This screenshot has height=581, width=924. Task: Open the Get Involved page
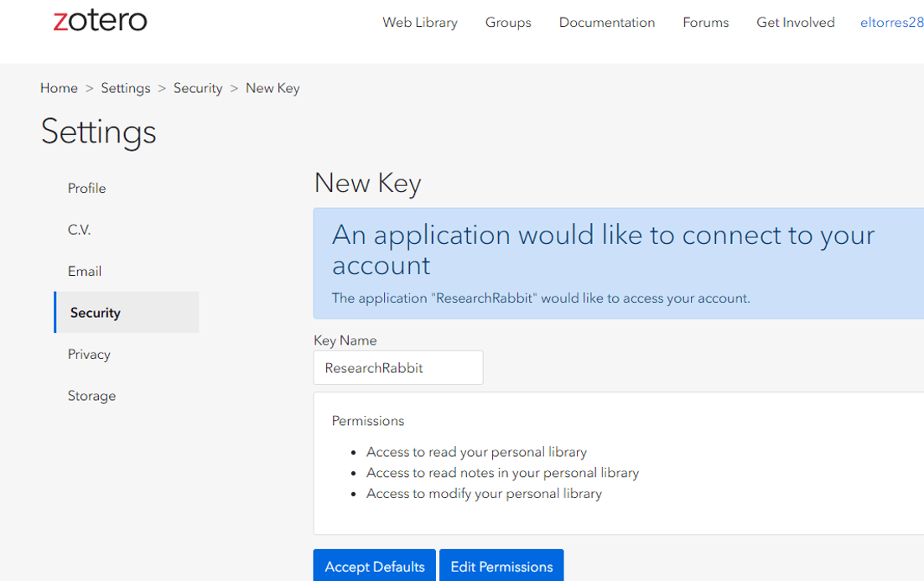point(795,23)
